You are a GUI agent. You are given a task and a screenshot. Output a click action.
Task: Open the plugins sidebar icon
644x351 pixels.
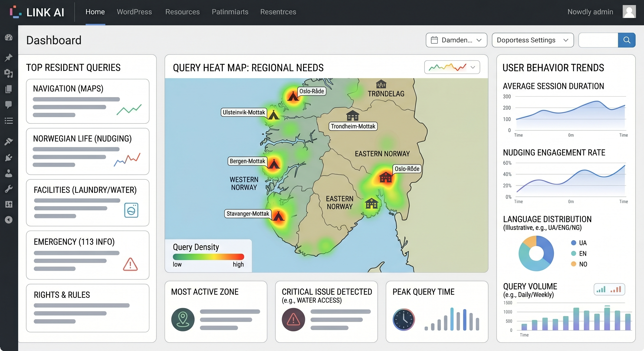pyautogui.click(x=9, y=157)
